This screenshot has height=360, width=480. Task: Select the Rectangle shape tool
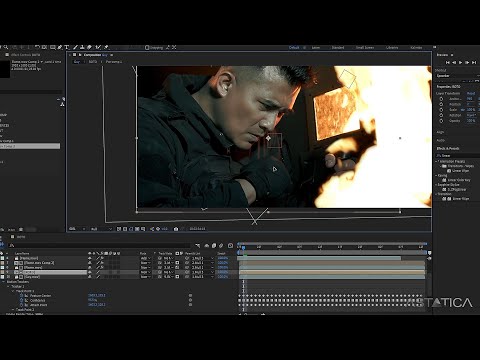point(53,47)
